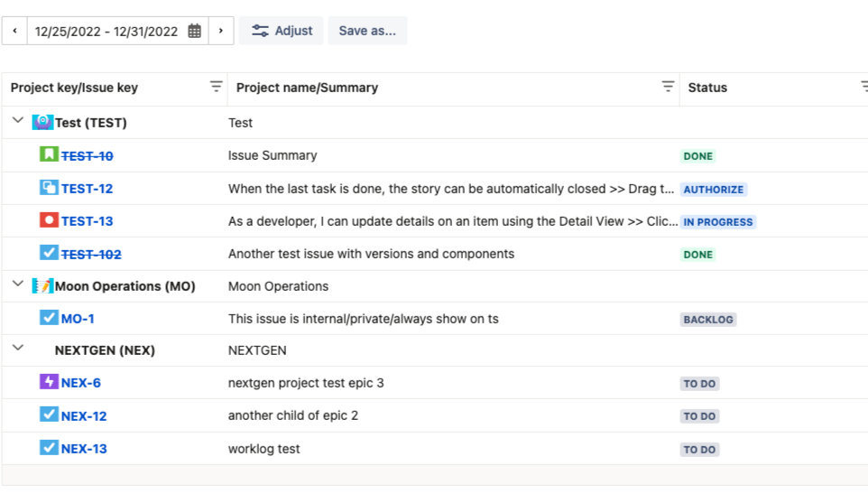Click the Test project avatar icon
The width and height of the screenshot is (868, 494).
pyautogui.click(x=42, y=122)
